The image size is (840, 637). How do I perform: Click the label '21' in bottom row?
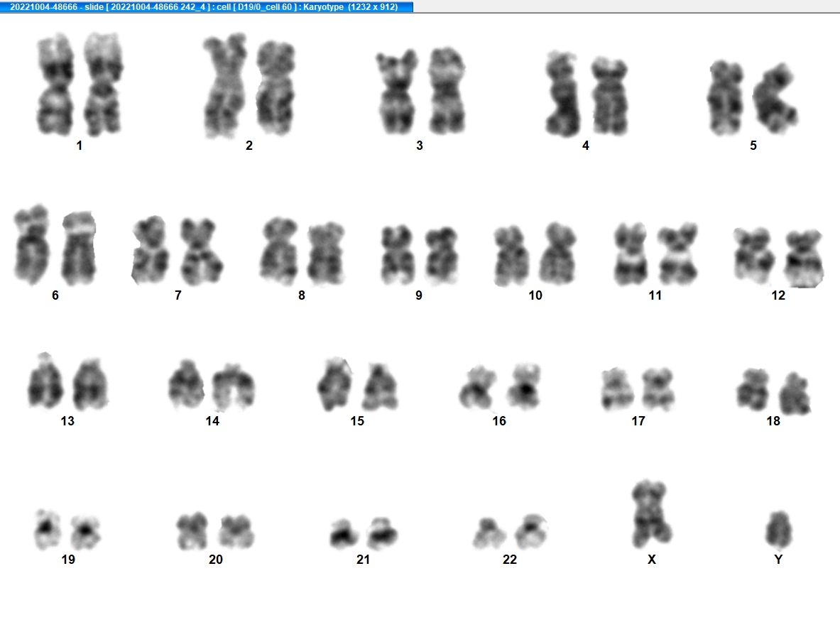coord(364,560)
